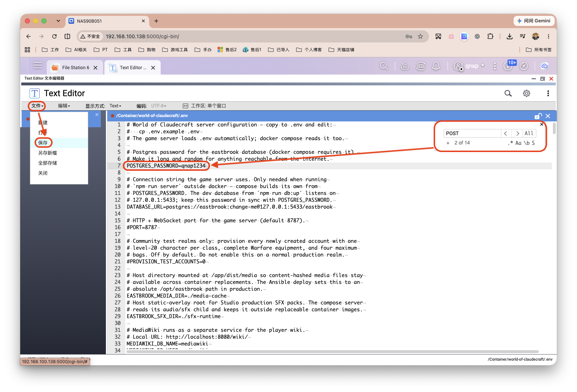The image size is (577, 392).
Task: Open the QTS dashboard gauge icon
Action: pos(524,66)
